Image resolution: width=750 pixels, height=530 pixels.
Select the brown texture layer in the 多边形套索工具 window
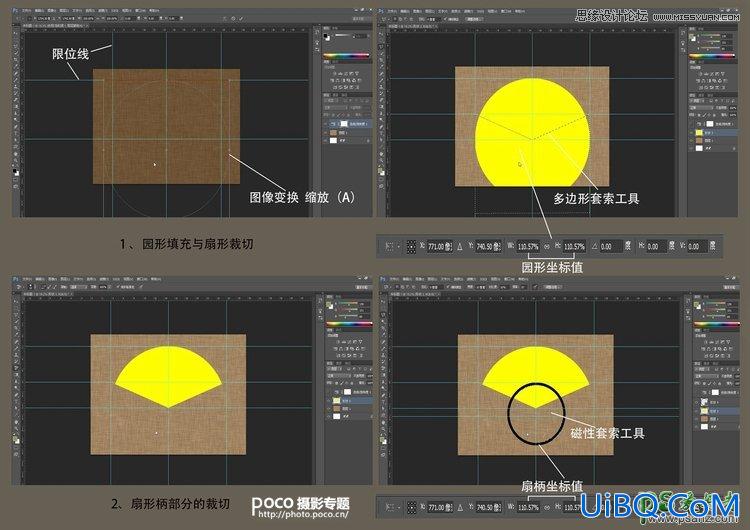[714, 141]
